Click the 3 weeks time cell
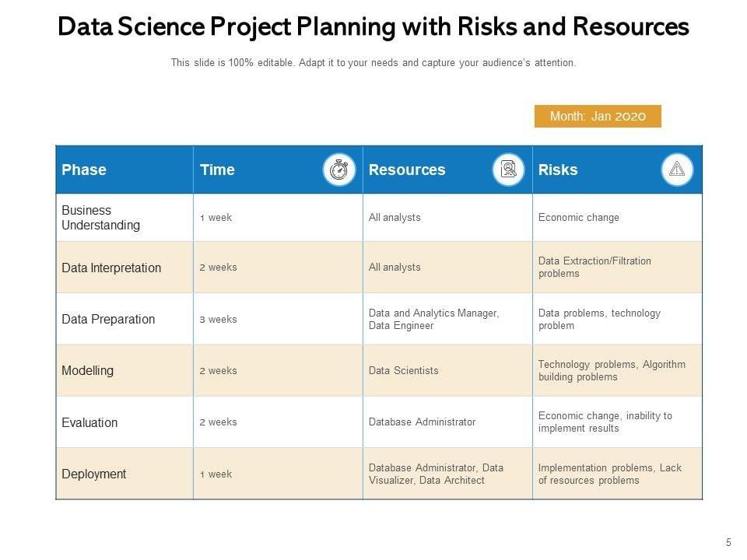 pos(218,319)
